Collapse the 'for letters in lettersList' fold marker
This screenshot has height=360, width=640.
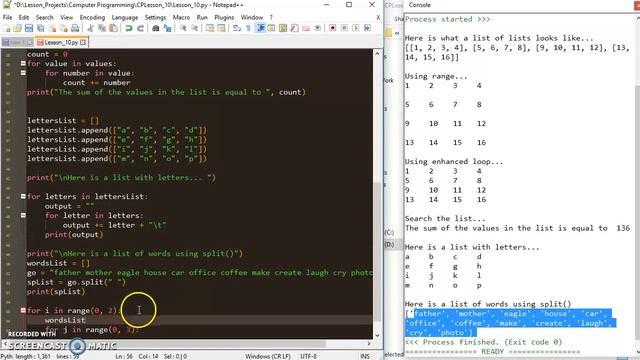(23, 196)
